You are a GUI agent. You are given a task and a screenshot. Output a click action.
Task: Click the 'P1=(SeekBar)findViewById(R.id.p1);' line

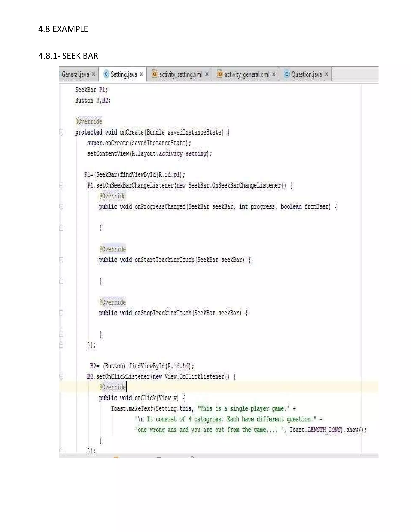pos(135,175)
